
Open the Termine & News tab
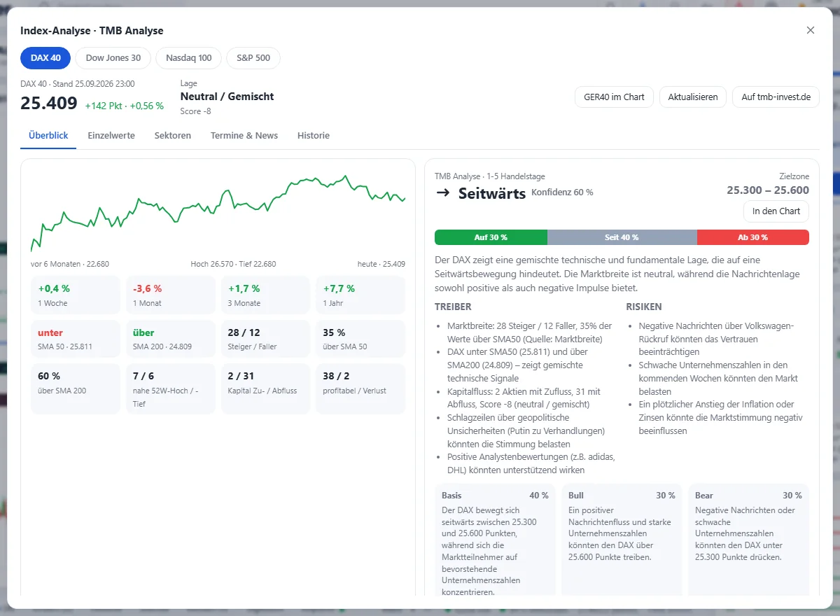click(x=244, y=136)
